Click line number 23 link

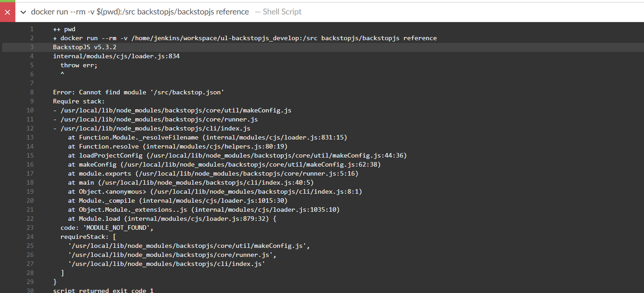[30, 228]
